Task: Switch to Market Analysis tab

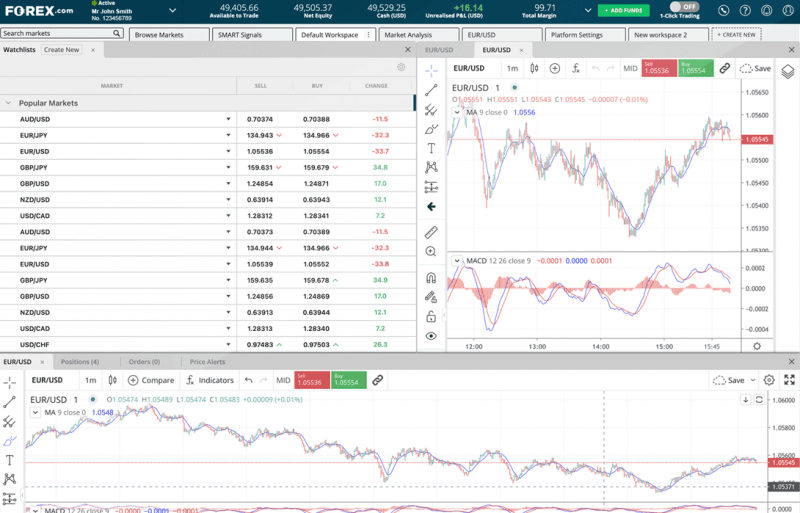Action: [419, 35]
